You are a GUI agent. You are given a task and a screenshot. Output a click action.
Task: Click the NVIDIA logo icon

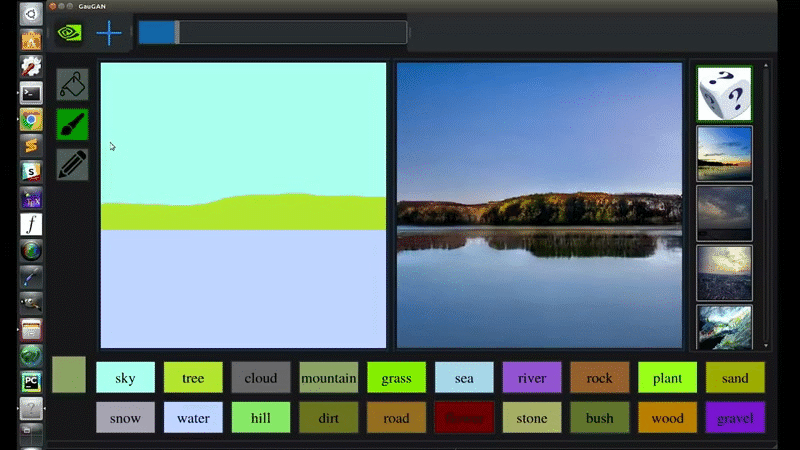point(70,33)
